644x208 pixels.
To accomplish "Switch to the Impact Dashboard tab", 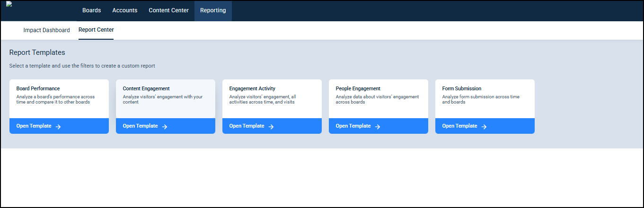I will coord(46,30).
